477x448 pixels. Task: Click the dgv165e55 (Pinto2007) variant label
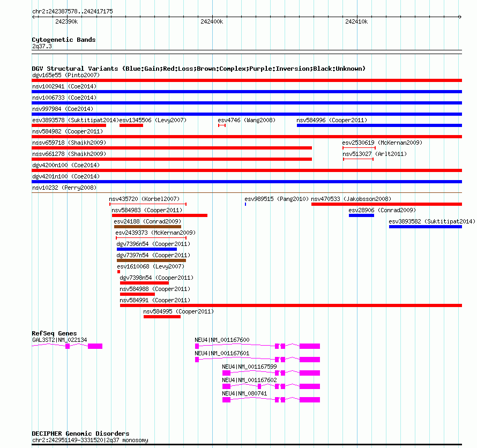(x=66, y=75)
